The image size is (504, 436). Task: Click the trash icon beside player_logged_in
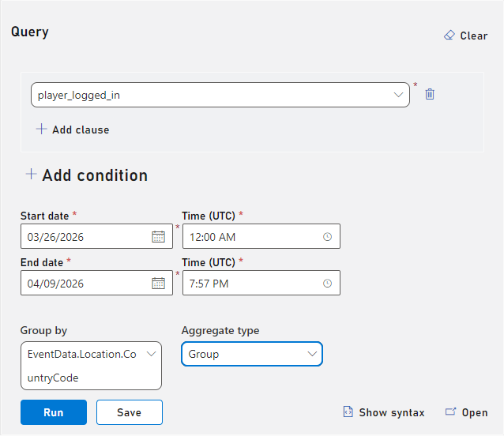pos(430,94)
